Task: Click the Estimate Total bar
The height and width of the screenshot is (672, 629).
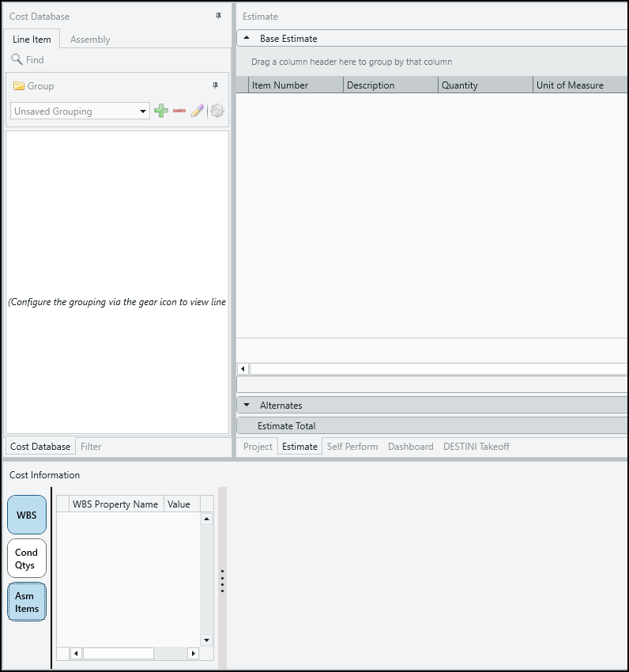Action: click(432, 425)
